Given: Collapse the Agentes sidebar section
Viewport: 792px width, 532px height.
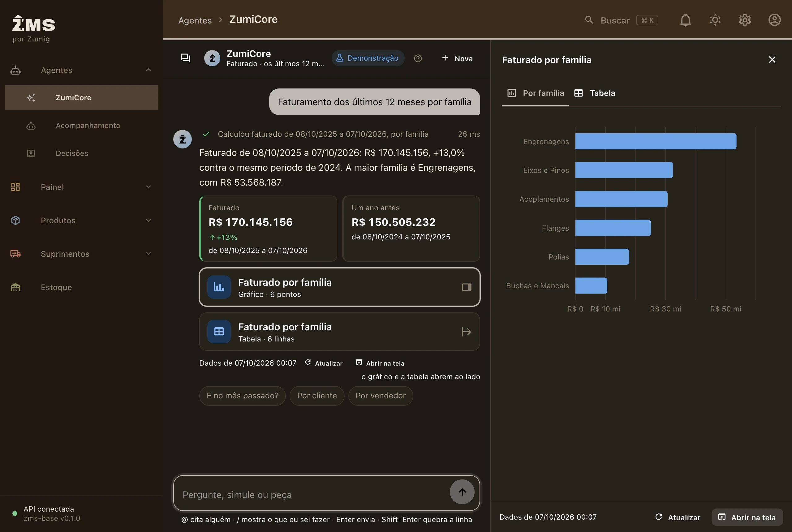Looking at the screenshot, I should (81, 70).
